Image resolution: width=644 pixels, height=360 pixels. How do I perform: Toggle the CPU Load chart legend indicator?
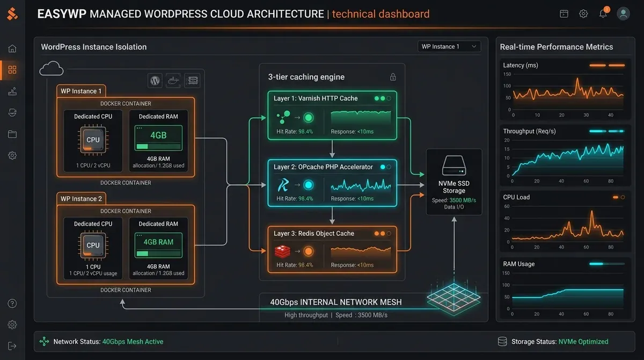click(619, 197)
